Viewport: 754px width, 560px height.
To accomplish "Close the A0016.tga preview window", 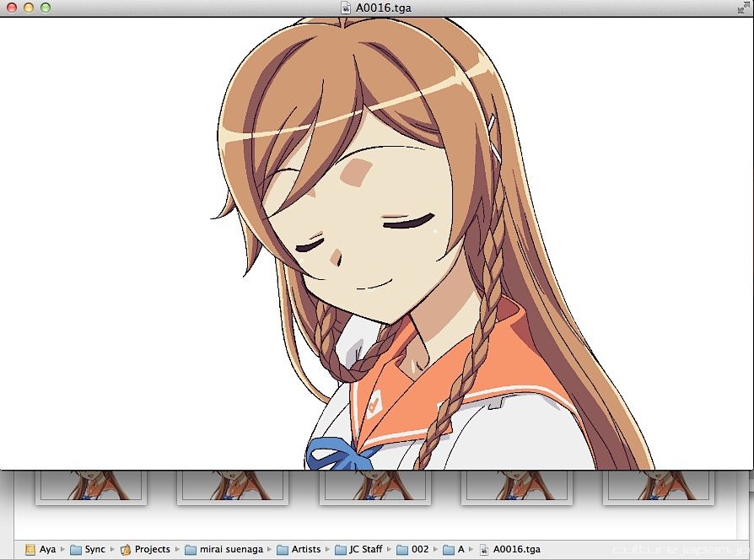I will click(12, 8).
